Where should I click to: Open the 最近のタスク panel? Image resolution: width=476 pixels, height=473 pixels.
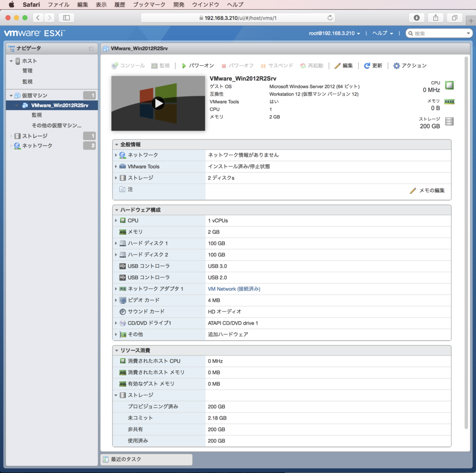pos(146,460)
